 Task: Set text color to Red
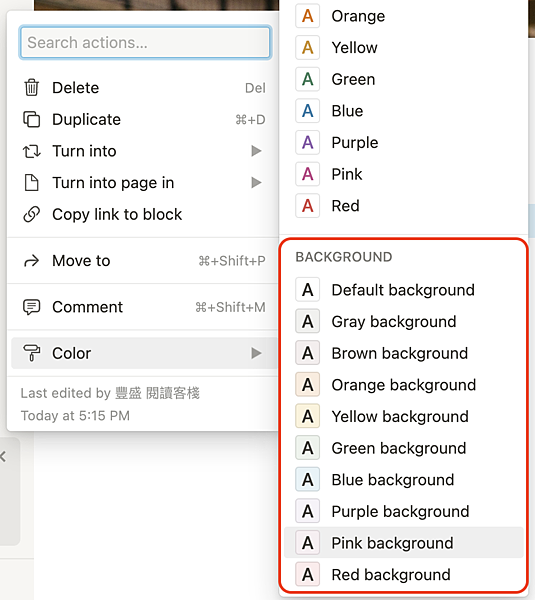[404, 206]
